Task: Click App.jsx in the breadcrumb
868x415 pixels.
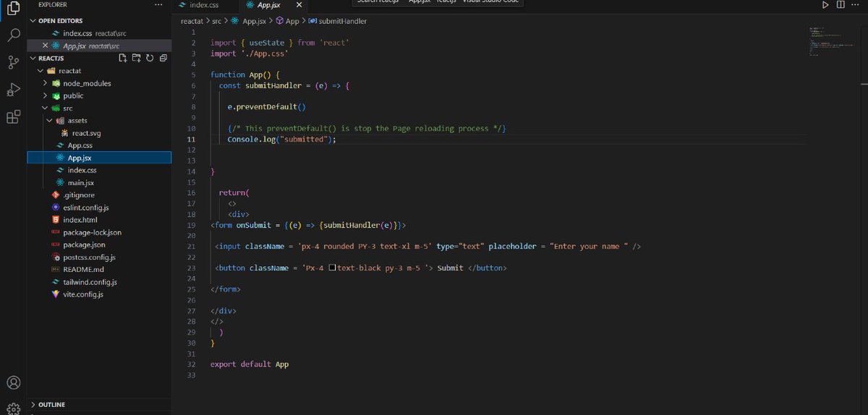Action: (250, 21)
